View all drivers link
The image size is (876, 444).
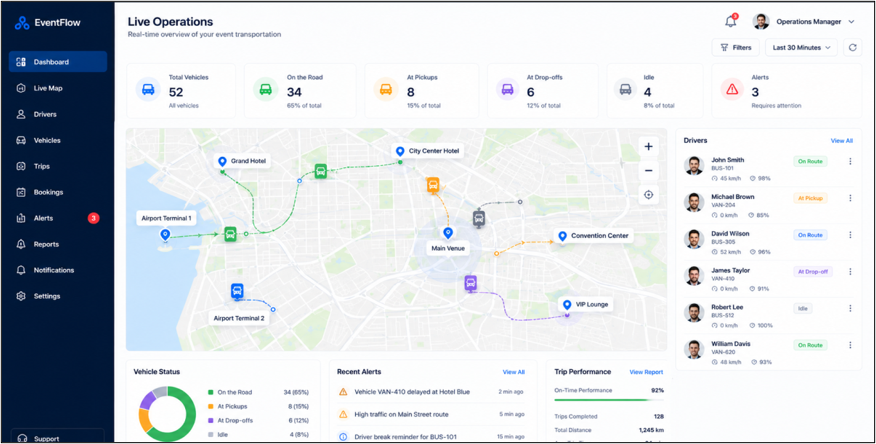pos(841,141)
